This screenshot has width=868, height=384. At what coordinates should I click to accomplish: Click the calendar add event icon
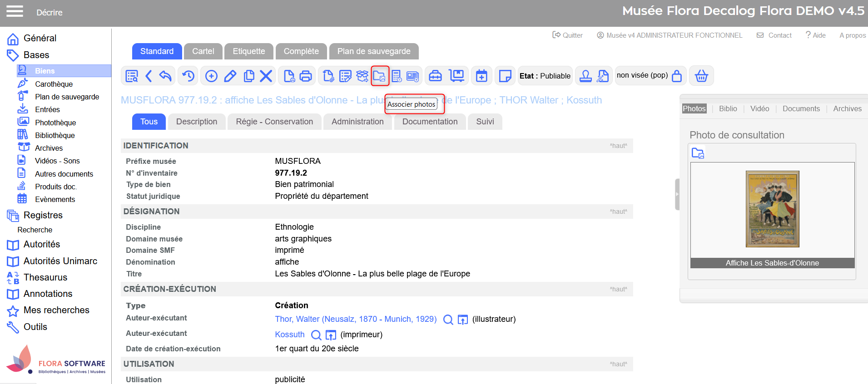[x=481, y=76]
